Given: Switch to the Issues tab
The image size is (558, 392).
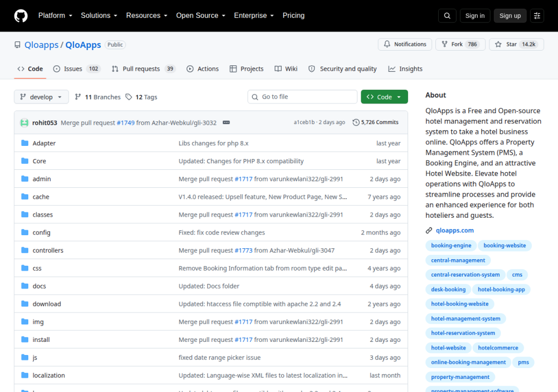Looking at the screenshot, I should pos(77,69).
